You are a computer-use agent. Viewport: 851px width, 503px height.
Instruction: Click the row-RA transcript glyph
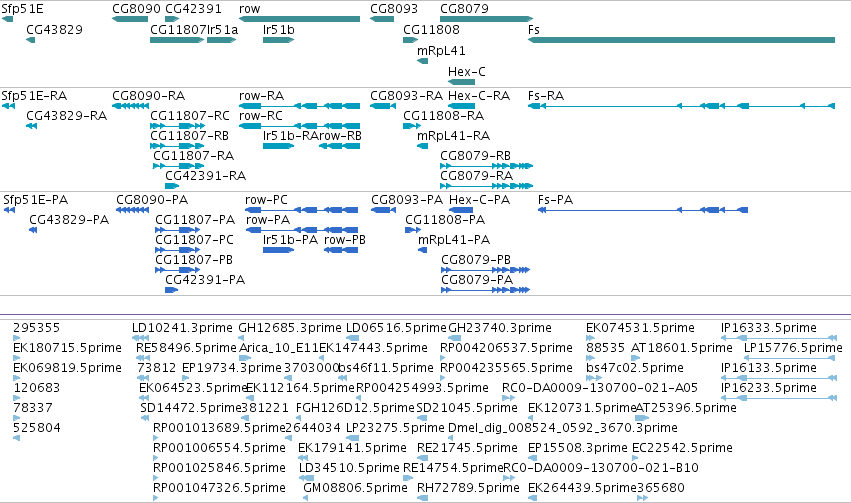299,106
